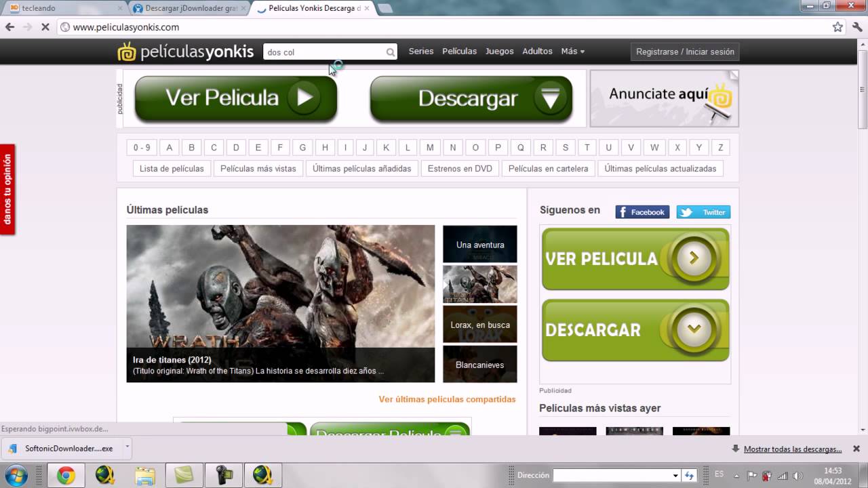Click Registrarse / Iniciar sesión

[685, 52]
